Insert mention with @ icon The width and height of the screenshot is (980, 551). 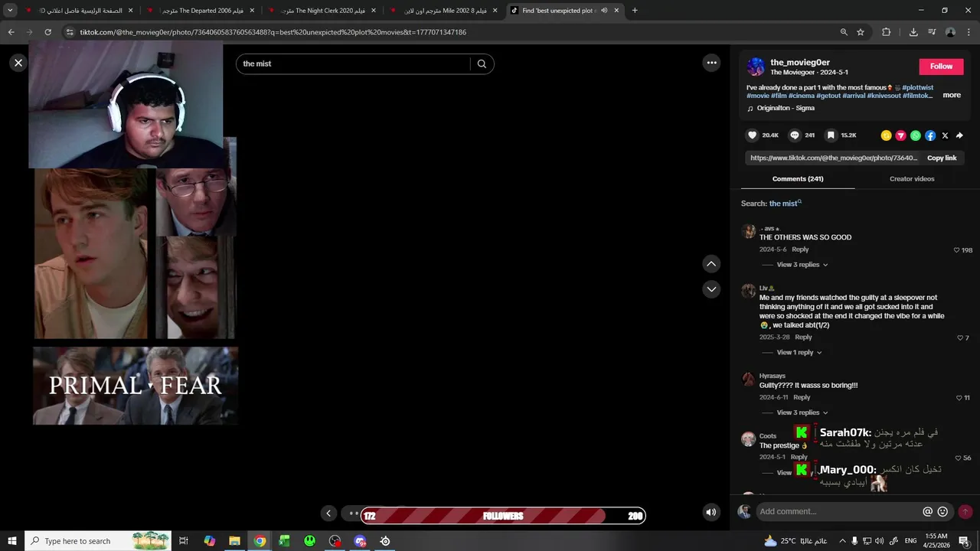928,511
